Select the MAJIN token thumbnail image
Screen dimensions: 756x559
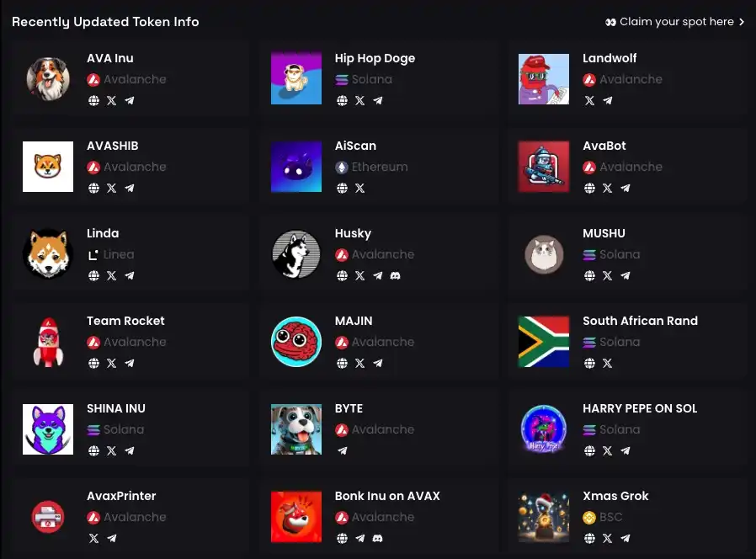pos(296,342)
